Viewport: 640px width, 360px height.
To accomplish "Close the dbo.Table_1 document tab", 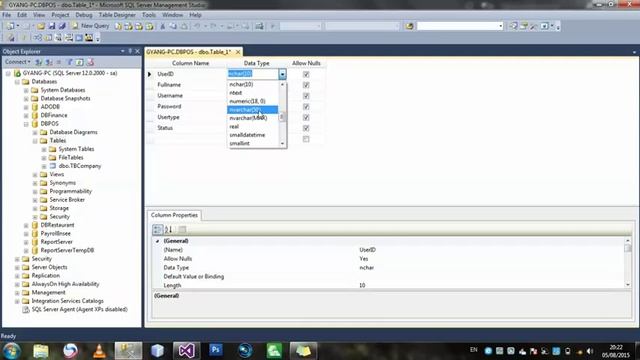I will (x=238, y=52).
